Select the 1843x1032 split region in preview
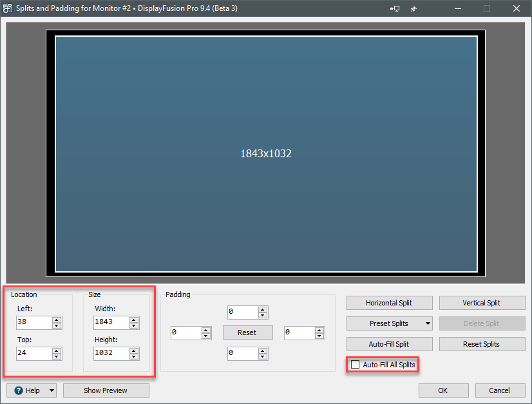 tap(266, 153)
